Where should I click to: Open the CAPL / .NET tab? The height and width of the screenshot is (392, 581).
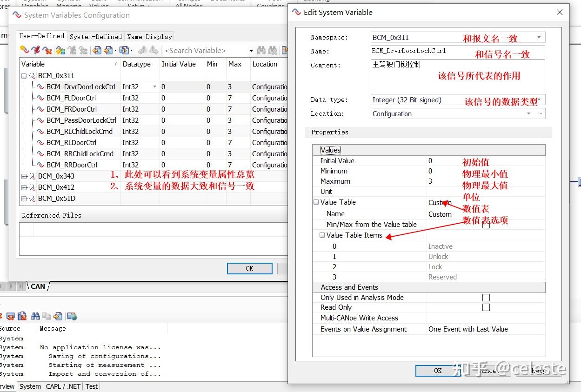pos(63,386)
